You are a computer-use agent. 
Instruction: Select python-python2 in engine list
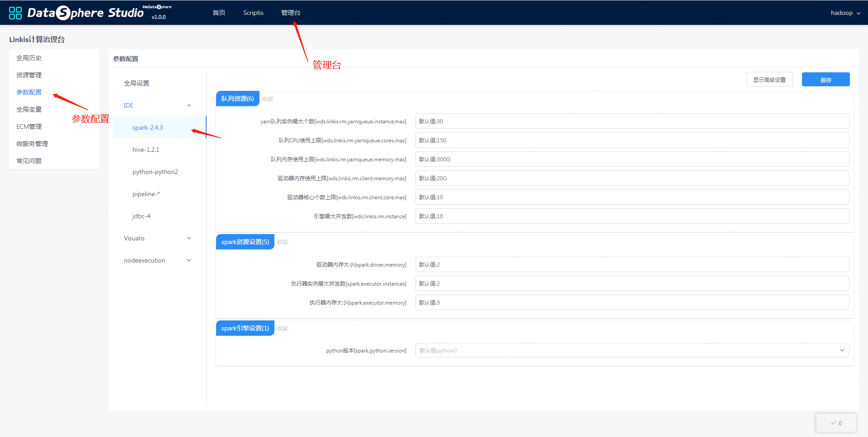point(155,172)
